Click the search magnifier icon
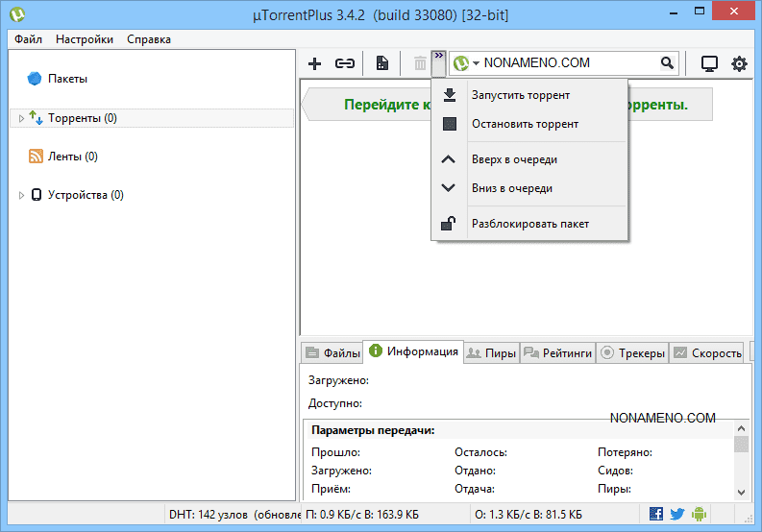 click(x=667, y=63)
